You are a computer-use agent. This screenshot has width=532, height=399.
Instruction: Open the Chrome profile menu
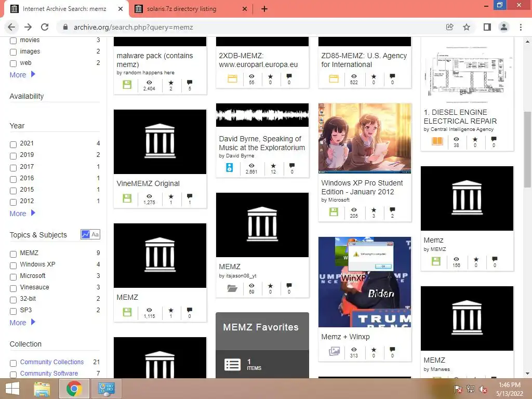point(504,27)
